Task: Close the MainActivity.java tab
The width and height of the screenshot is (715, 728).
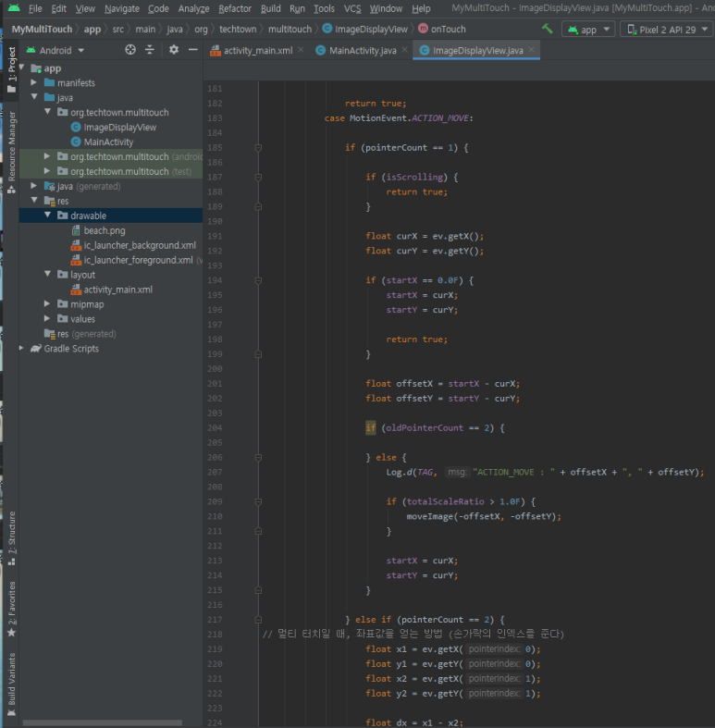Action: coord(404,50)
